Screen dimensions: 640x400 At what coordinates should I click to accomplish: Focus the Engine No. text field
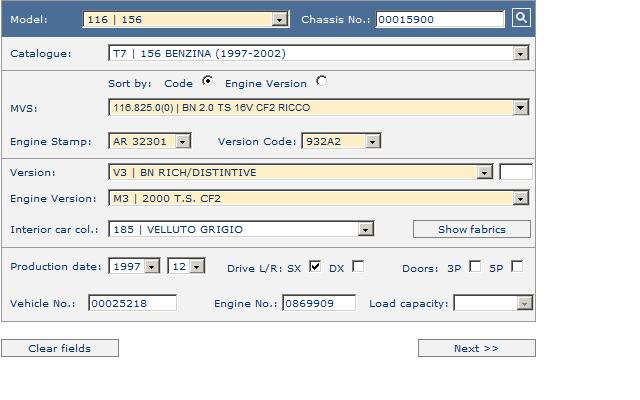coord(318,303)
